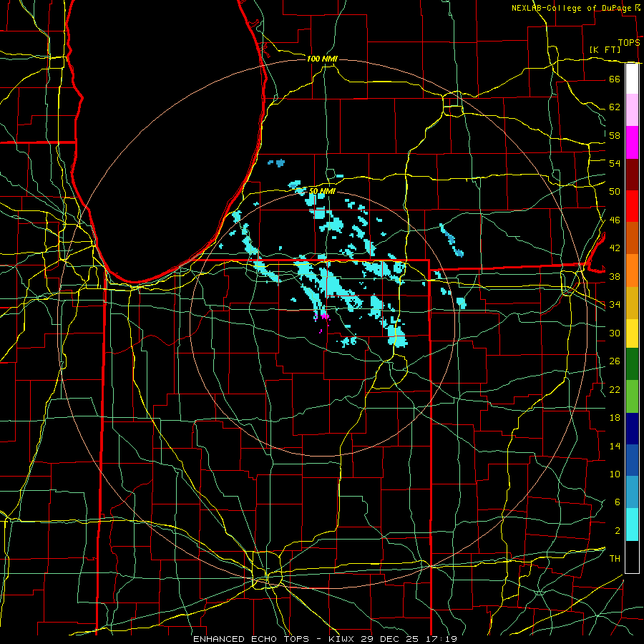Select the light pink legend color swatch

click(632, 110)
